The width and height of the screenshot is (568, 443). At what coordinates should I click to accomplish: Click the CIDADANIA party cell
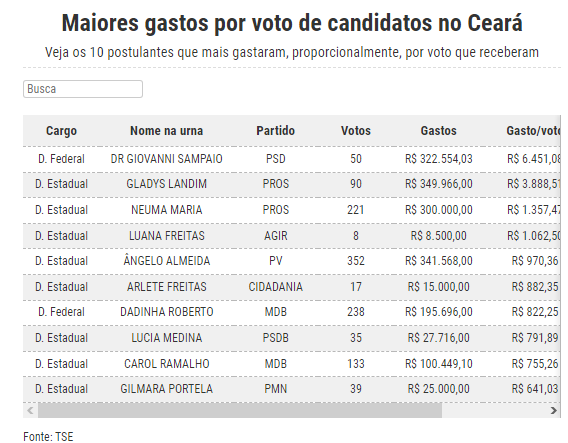coord(275,287)
